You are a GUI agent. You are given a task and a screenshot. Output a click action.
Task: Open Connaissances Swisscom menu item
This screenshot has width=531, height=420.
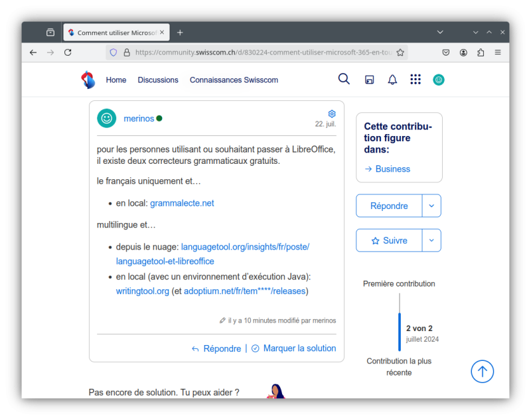pos(234,80)
